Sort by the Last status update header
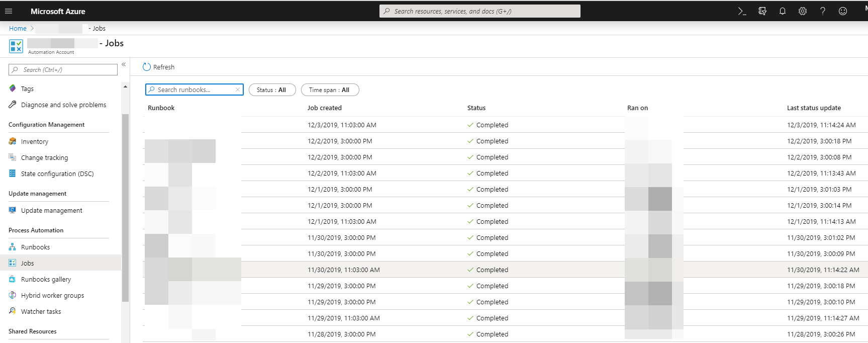Image resolution: width=868 pixels, height=343 pixels. coord(814,108)
